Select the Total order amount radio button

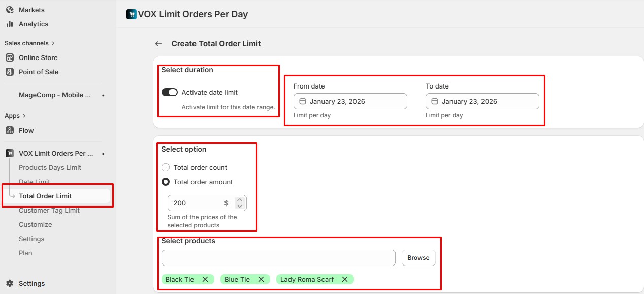click(x=166, y=182)
